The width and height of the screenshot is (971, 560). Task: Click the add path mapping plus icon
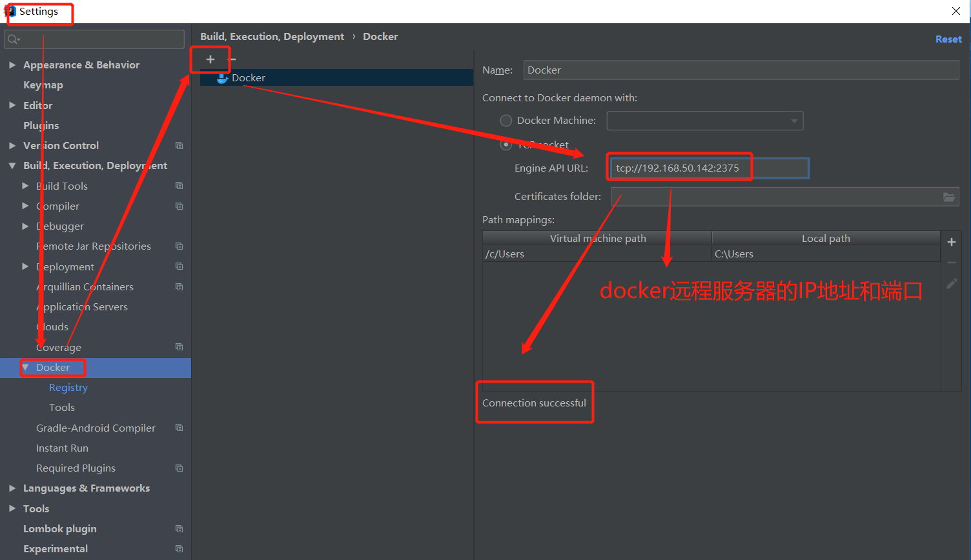[951, 242]
